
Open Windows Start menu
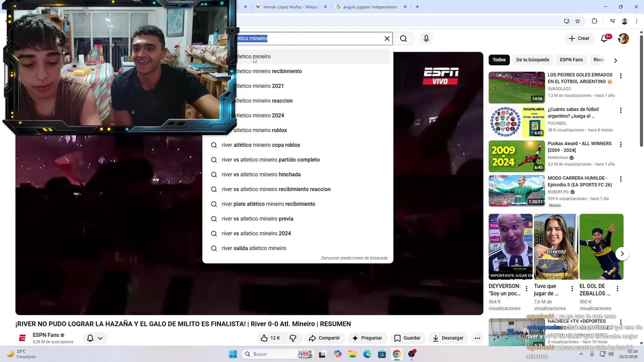pyautogui.click(x=233, y=354)
